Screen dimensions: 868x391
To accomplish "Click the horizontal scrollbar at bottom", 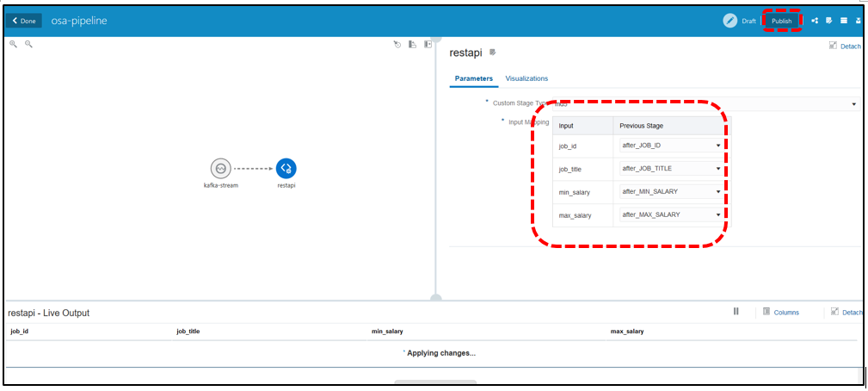I will [x=435, y=382].
